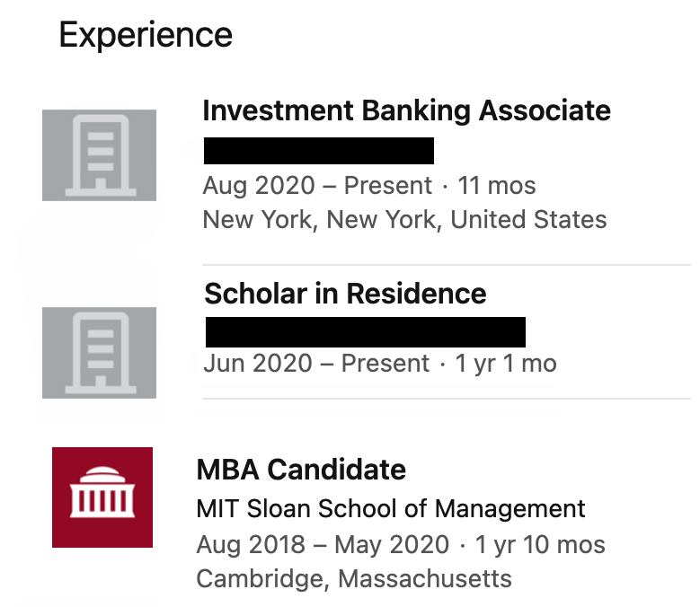Screen dimensions: 700x607
Task: Click the 1 yr 1 mo duration text
Action: click(x=506, y=363)
